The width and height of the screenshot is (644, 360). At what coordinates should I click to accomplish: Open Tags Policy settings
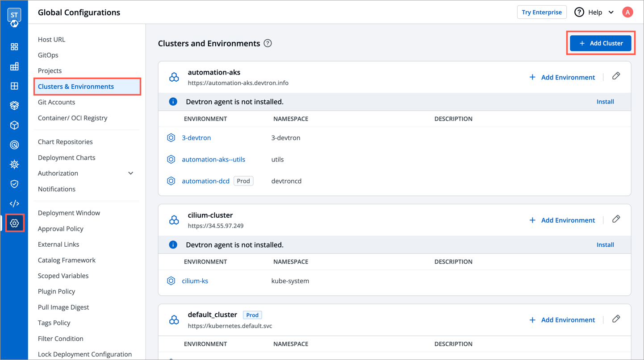(x=54, y=323)
